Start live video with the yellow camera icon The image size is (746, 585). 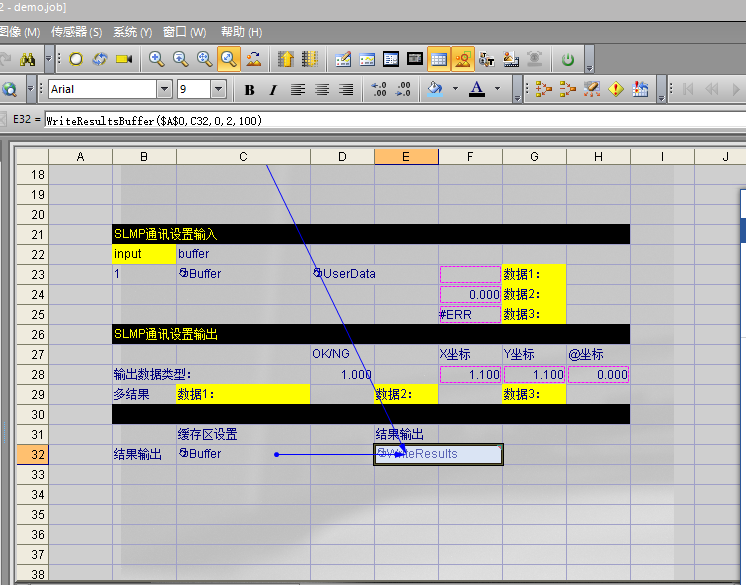[x=124, y=59]
